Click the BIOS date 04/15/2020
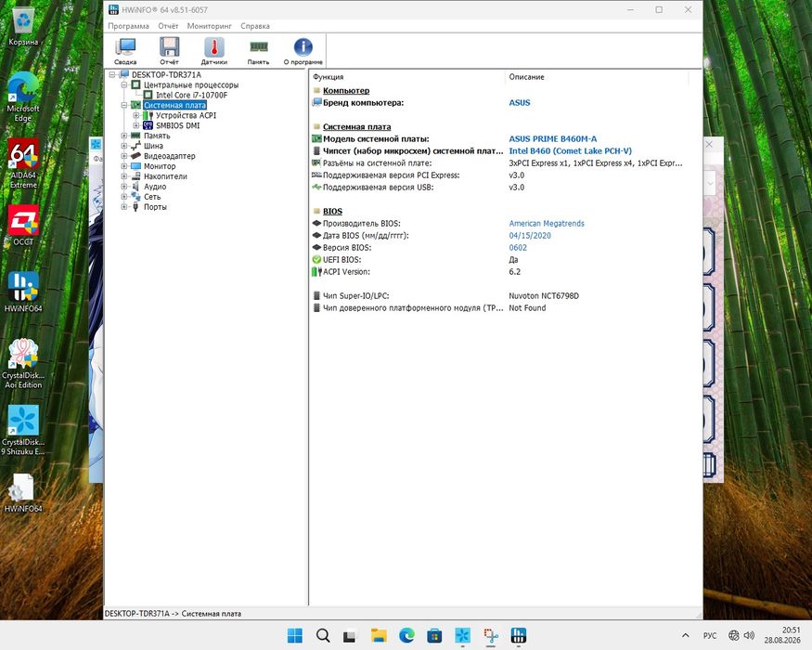The height and width of the screenshot is (650, 812). [530, 235]
